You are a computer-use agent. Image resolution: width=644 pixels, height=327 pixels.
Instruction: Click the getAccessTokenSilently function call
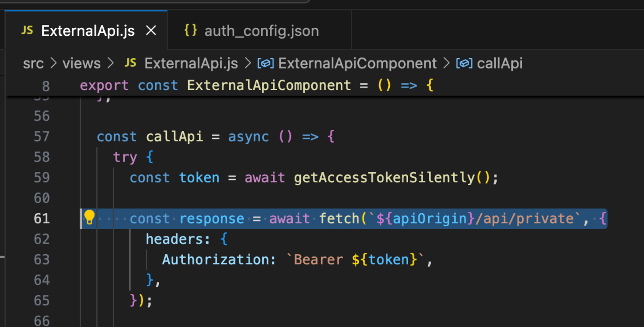click(384, 178)
